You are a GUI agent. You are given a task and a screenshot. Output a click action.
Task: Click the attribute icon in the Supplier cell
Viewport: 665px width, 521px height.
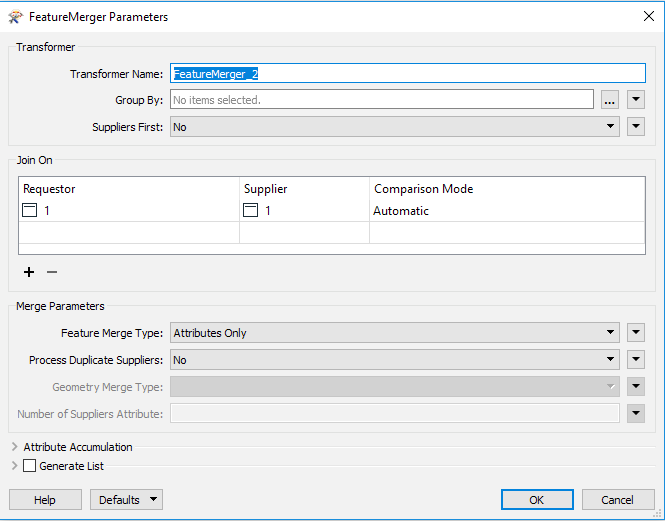click(x=250, y=210)
